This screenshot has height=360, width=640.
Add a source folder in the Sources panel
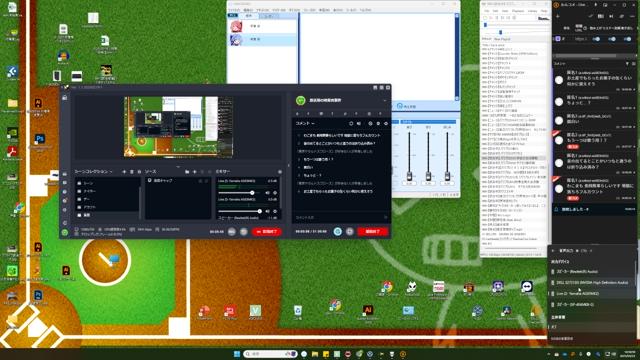point(187,172)
